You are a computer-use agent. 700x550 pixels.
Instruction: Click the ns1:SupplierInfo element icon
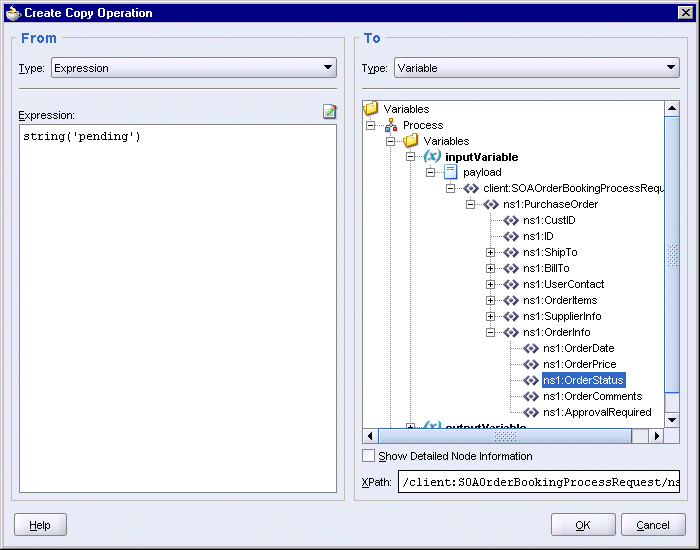[511, 317]
